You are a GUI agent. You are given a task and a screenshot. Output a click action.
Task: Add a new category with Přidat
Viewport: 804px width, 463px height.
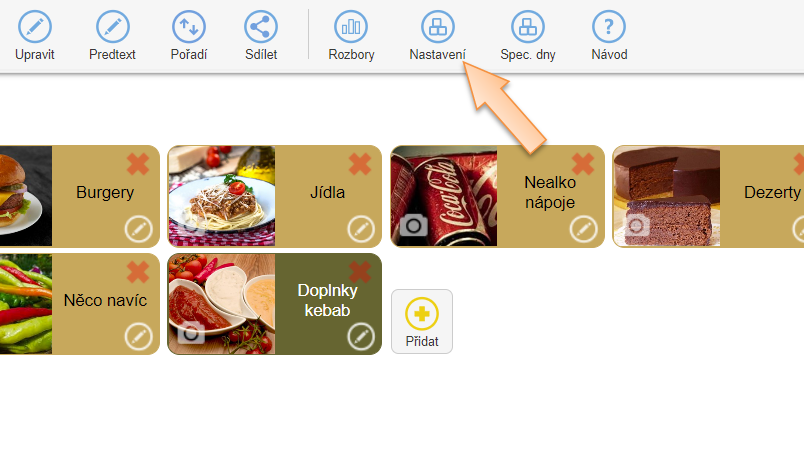pos(422,321)
